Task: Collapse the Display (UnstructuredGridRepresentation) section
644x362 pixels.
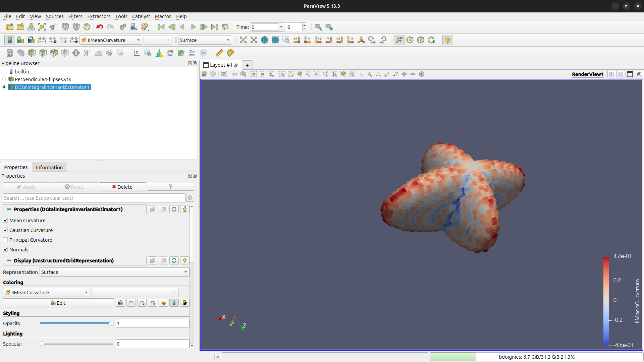Action: [9, 261]
